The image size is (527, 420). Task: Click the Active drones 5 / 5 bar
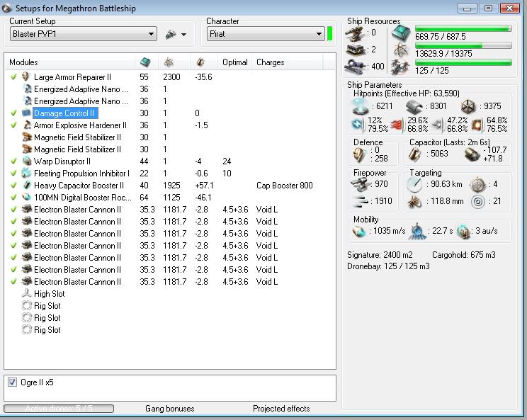click(59, 409)
